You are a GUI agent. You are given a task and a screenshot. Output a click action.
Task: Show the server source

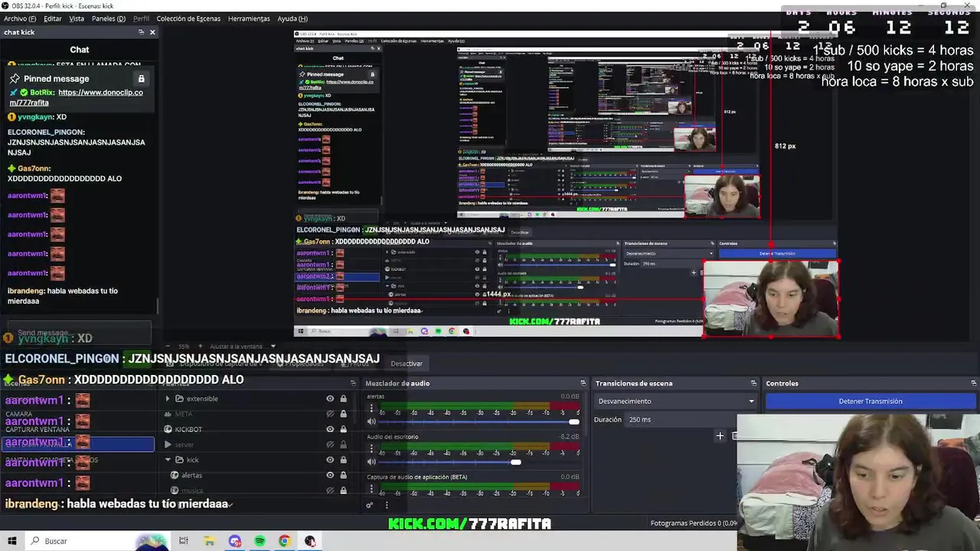330,445
